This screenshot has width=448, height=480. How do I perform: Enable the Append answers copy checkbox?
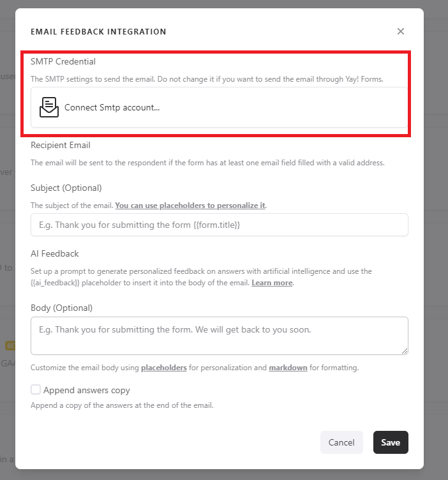click(x=36, y=389)
